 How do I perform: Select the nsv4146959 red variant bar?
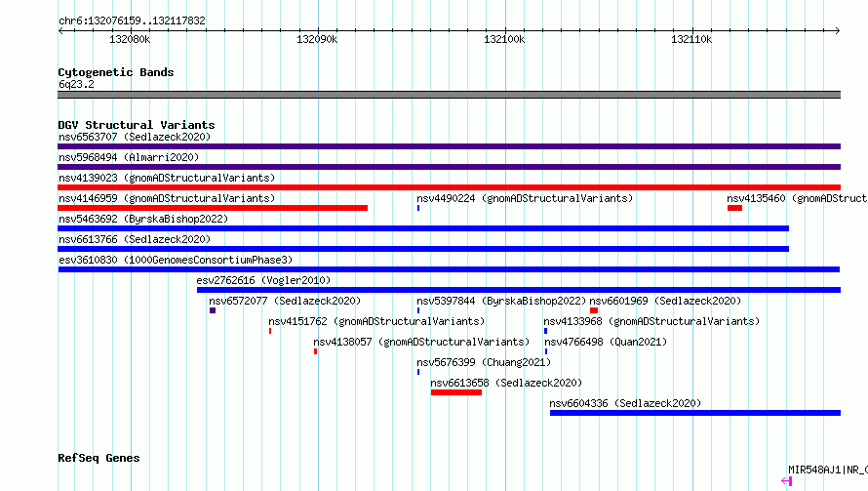click(x=213, y=208)
